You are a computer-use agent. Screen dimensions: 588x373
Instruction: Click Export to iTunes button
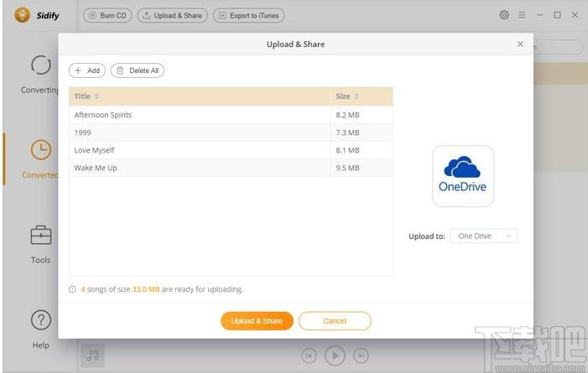pyautogui.click(x=248, y=15)
